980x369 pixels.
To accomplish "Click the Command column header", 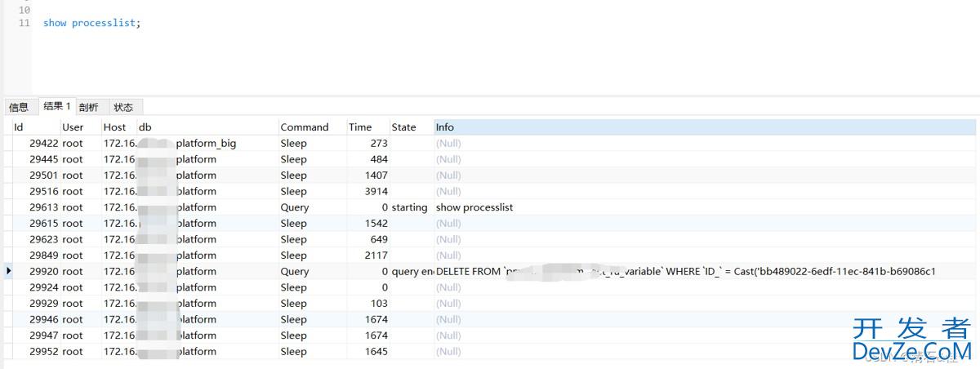I will click(x=304, y=127).
